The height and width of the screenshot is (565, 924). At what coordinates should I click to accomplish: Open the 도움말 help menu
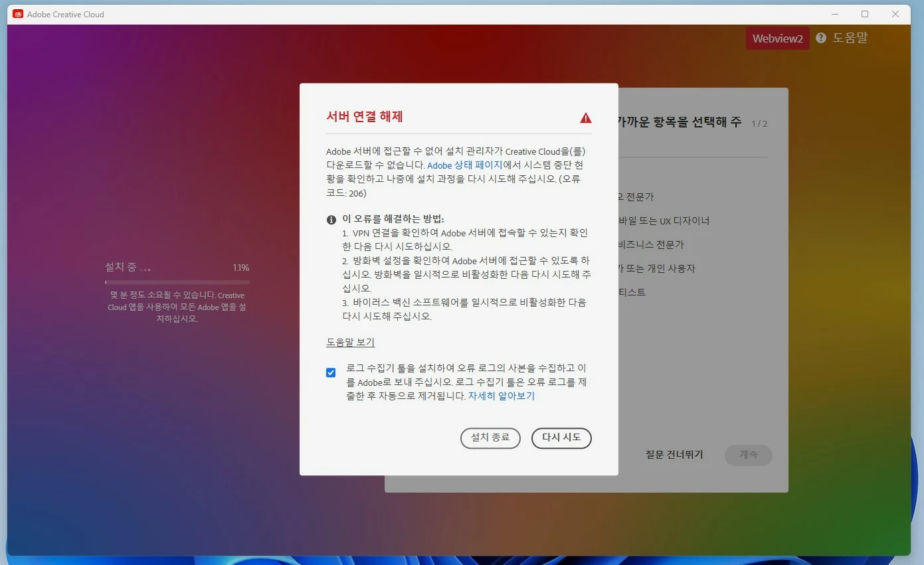coord(850,38)
